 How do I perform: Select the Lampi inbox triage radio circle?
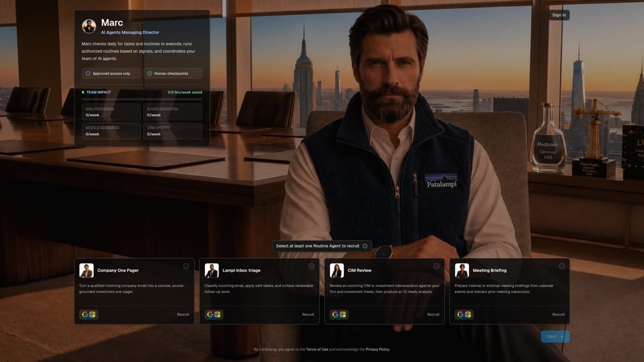[x=311, y=266]
